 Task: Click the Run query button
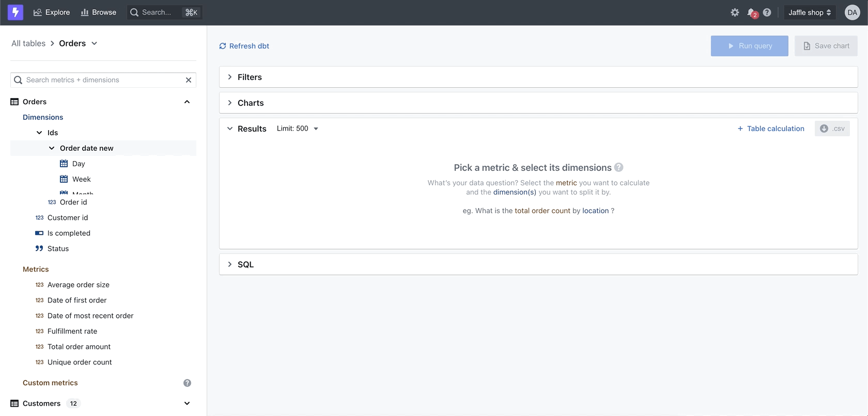point(749,46)
